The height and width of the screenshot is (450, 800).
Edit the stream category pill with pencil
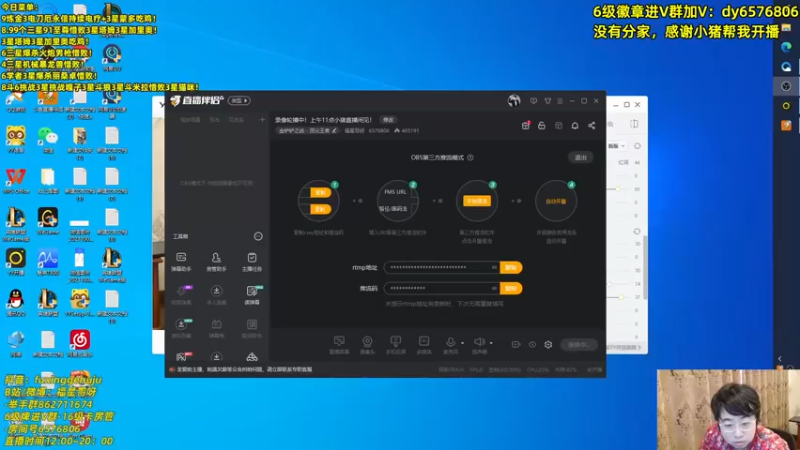(308, 131)
